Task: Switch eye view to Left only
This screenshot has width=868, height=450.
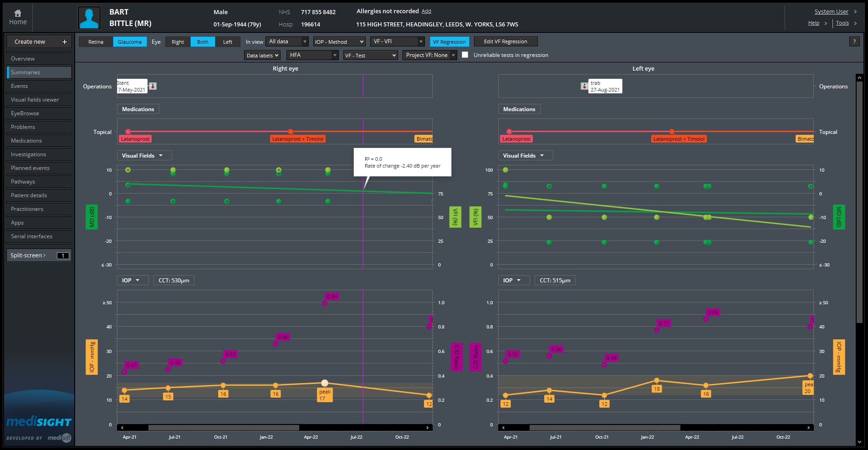Action: click(228, 41)
